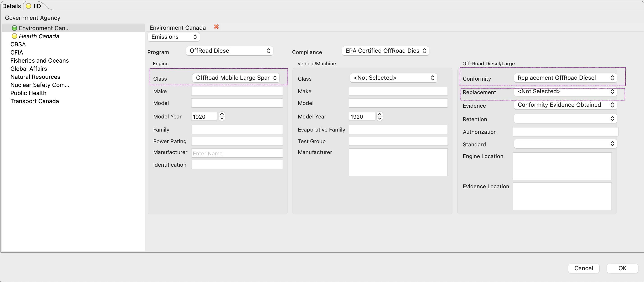Click the Power Rating field
This screenshot has height=282, width=644.
237,141
